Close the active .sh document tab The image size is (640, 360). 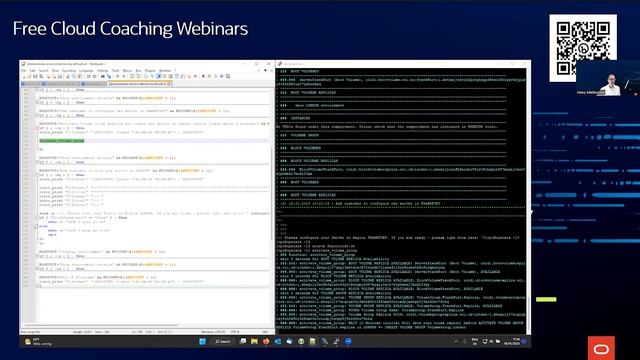(x=169, y=84)
